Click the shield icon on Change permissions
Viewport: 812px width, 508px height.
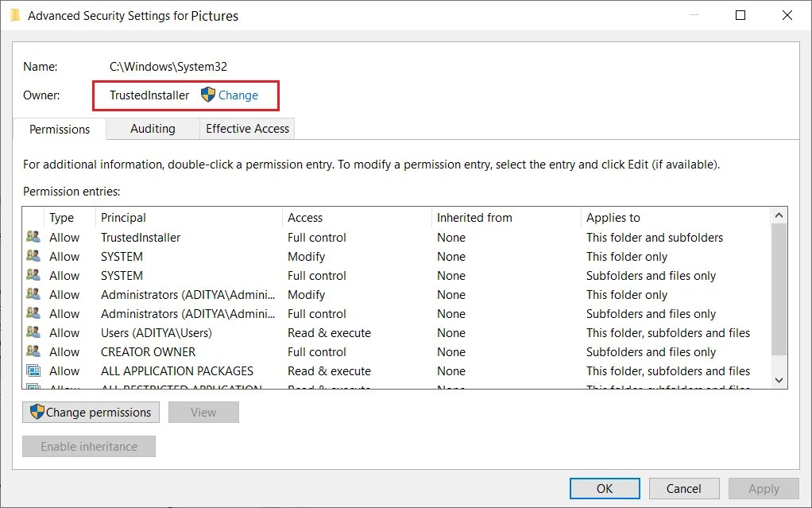coord(37,412)
